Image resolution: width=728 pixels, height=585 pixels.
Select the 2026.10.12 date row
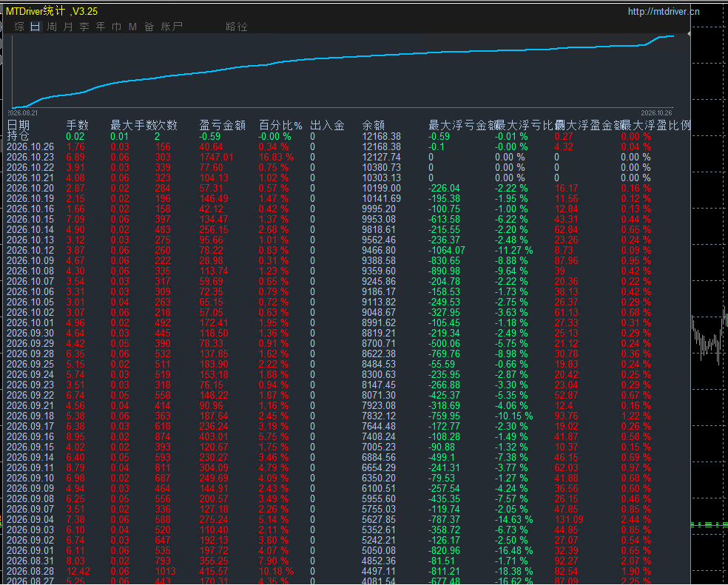click(x=30, y=251)
